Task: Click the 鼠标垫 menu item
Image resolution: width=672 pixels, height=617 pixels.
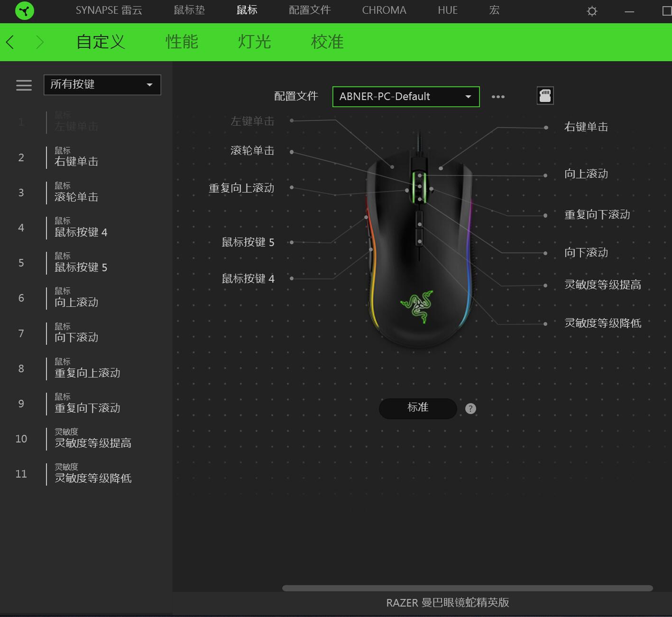Action: (188, 10)
